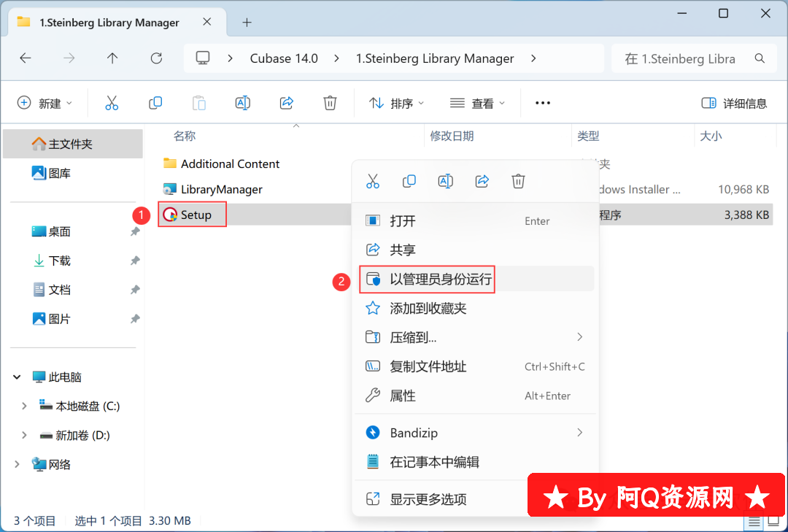Expand the 本地磁盘 (C:) drive node
Viewport: 788px width, 532px height.
tap(24, 406)
